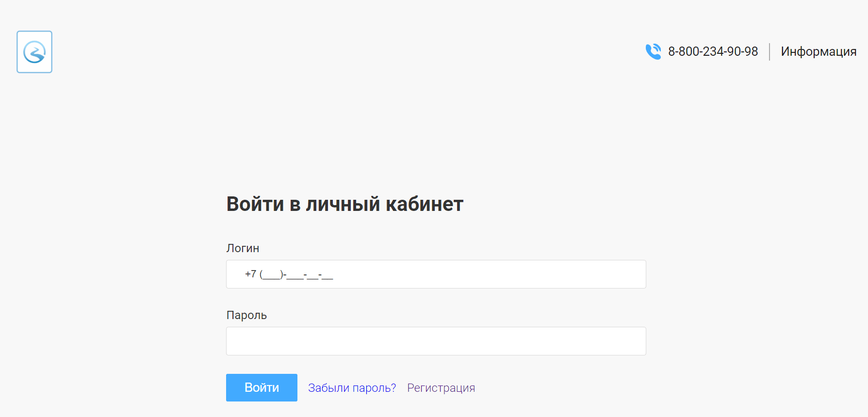This screenshot has width=868, height=417.
Task: Submit login with Войти button
Action: [x=262, y=387]
